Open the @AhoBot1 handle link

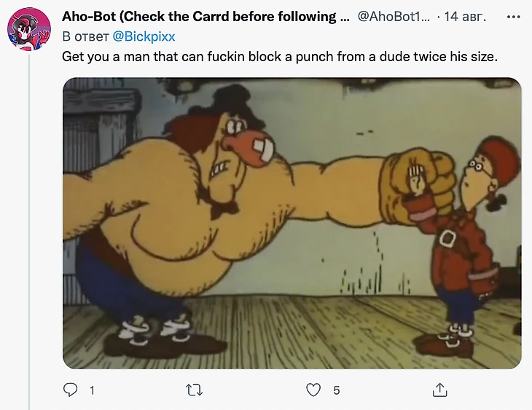tap(394, 16)
